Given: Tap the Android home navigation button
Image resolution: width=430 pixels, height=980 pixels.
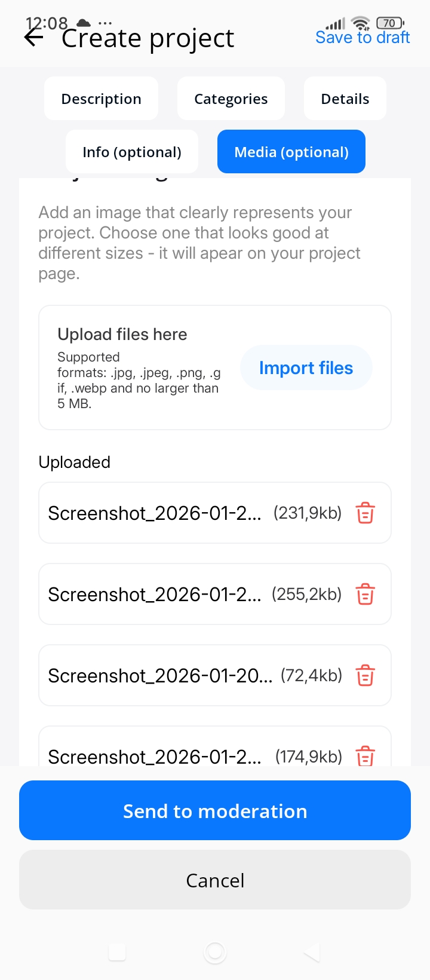Looking at the screenshot, I should pyautogui.click(x=215, y=952).
